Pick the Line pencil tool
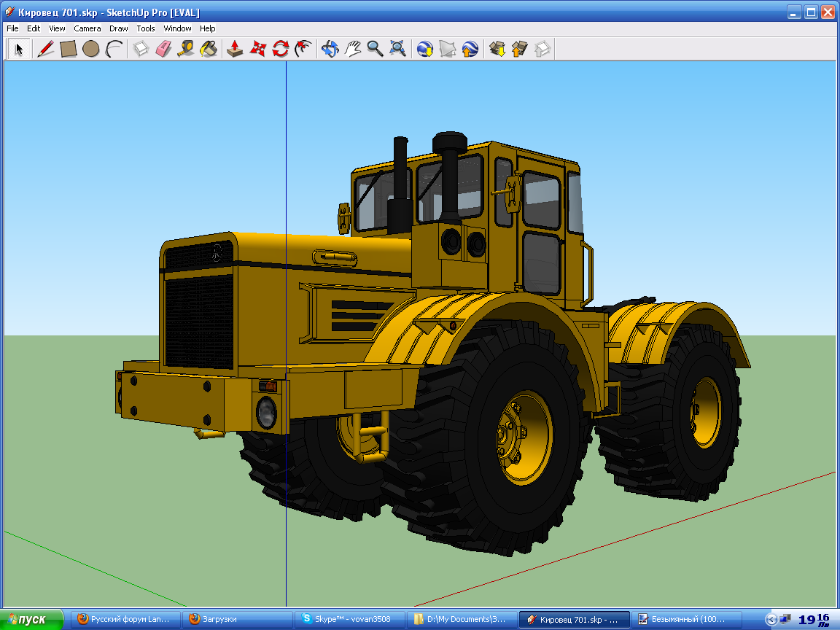The width and height of the screenshot is (840, 630). [x=45, y=50]
